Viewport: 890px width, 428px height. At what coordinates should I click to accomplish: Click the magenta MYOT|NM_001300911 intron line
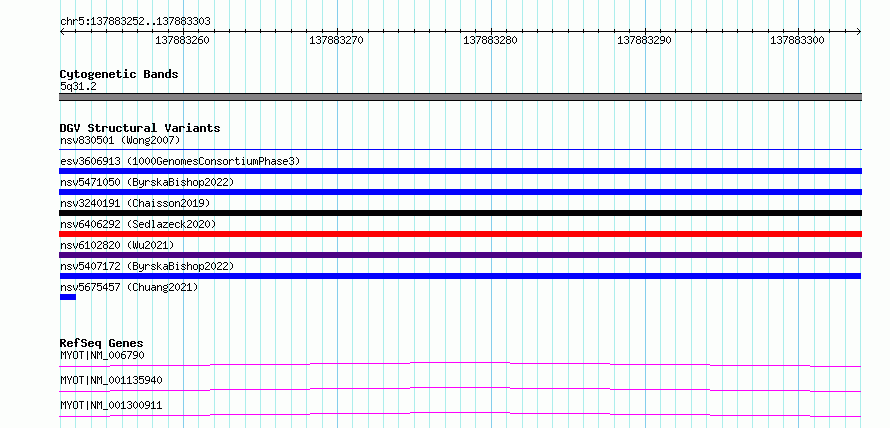461,414
